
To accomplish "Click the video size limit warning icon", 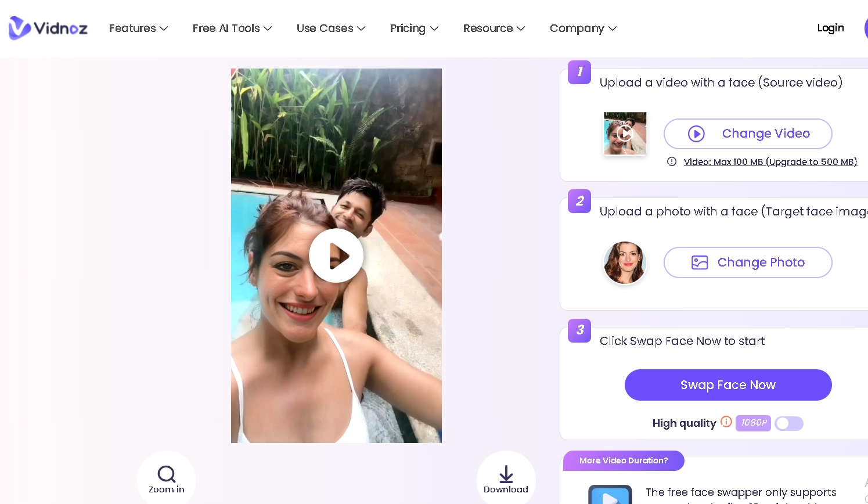I will (672, 161).
